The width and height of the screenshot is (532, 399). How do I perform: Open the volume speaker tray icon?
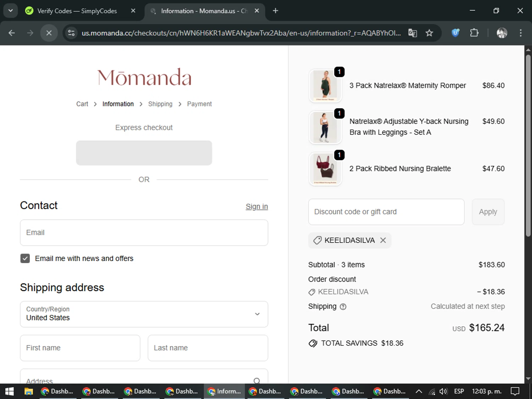click(443, 391)
